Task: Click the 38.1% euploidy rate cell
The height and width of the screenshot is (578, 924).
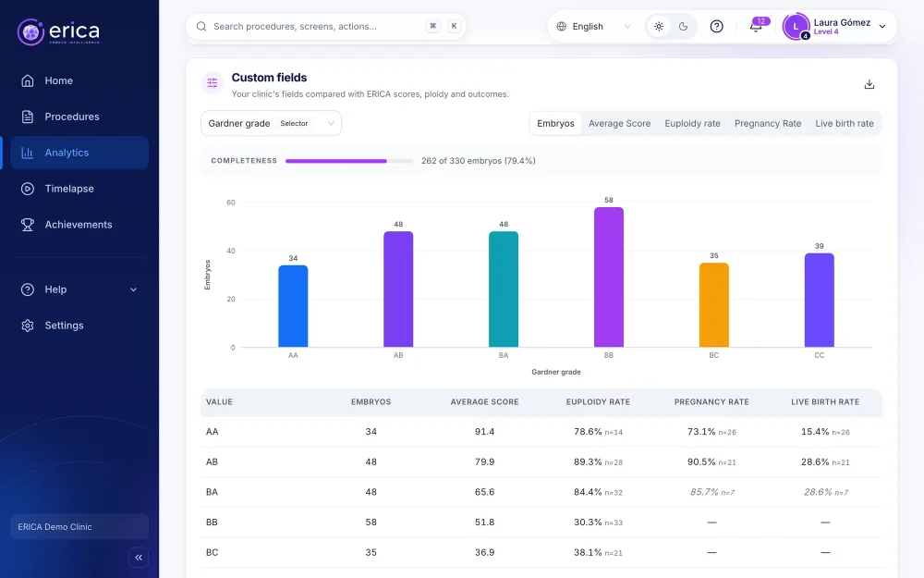Action: pos(598,553)
